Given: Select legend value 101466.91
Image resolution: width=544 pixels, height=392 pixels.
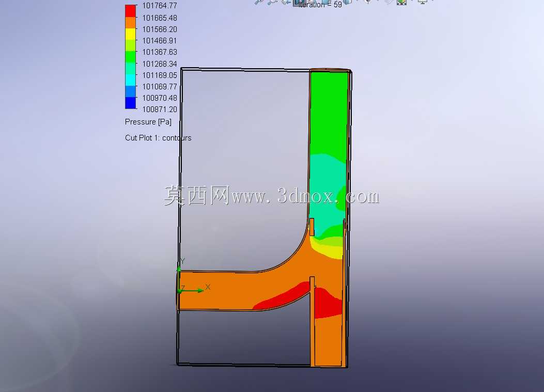Looking at the screenshot, I should pyautogui.click(x=160, y=41).
